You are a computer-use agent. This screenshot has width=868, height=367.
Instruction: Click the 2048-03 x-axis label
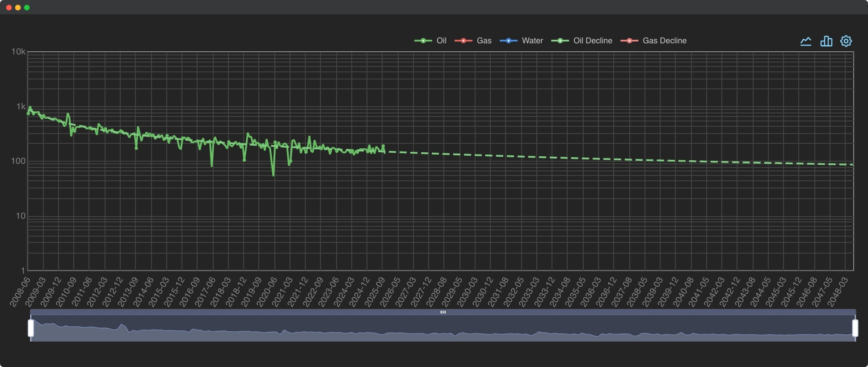pyautogui.click(x=837, y=292)
